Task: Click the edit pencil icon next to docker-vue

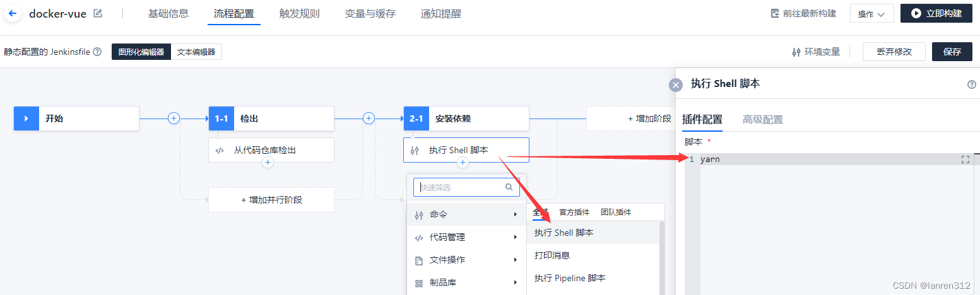Action: pos(98,13)
